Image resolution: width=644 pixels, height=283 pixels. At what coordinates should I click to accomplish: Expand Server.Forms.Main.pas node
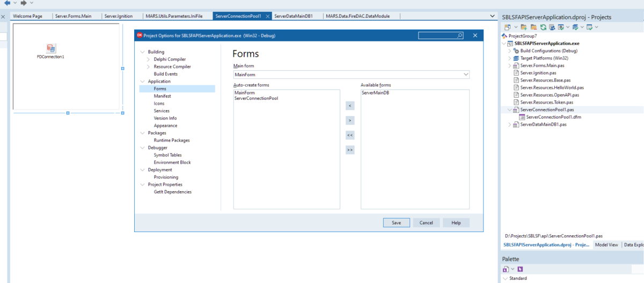509,66
